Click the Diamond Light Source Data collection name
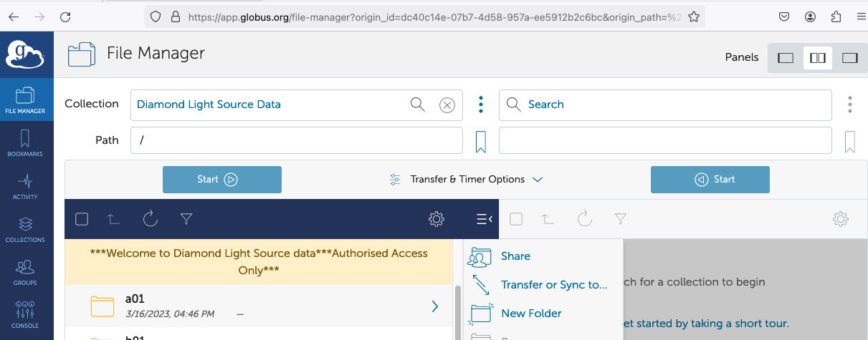This screenshot has width=868, height=340. click(x=209, y=105)
